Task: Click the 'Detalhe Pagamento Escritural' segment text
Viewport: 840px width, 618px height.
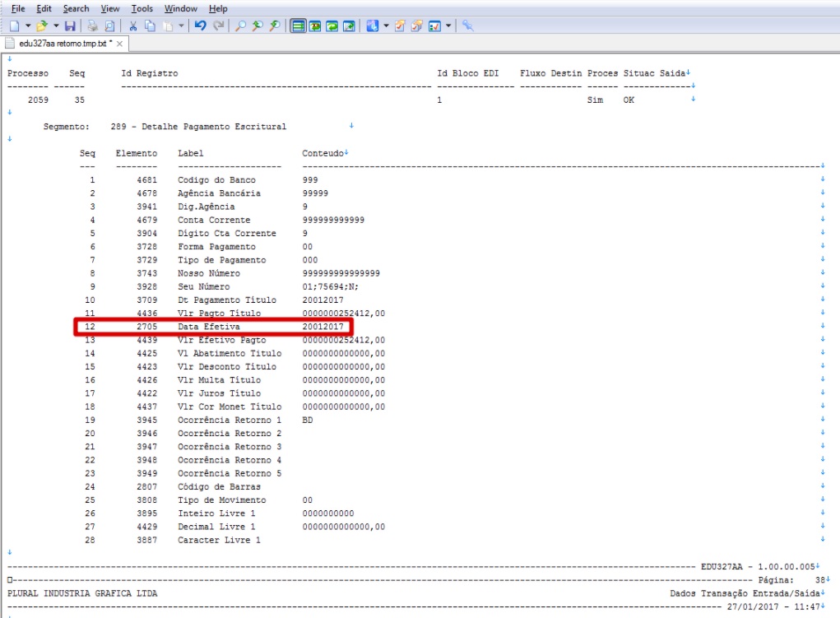Action: [214, 127]
